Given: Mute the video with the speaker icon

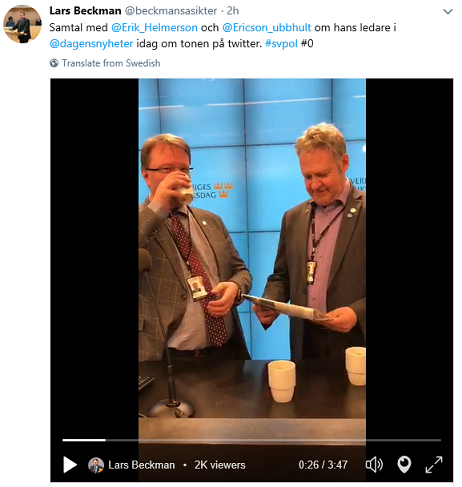Looking at the screenshot, I should [374, 465].
